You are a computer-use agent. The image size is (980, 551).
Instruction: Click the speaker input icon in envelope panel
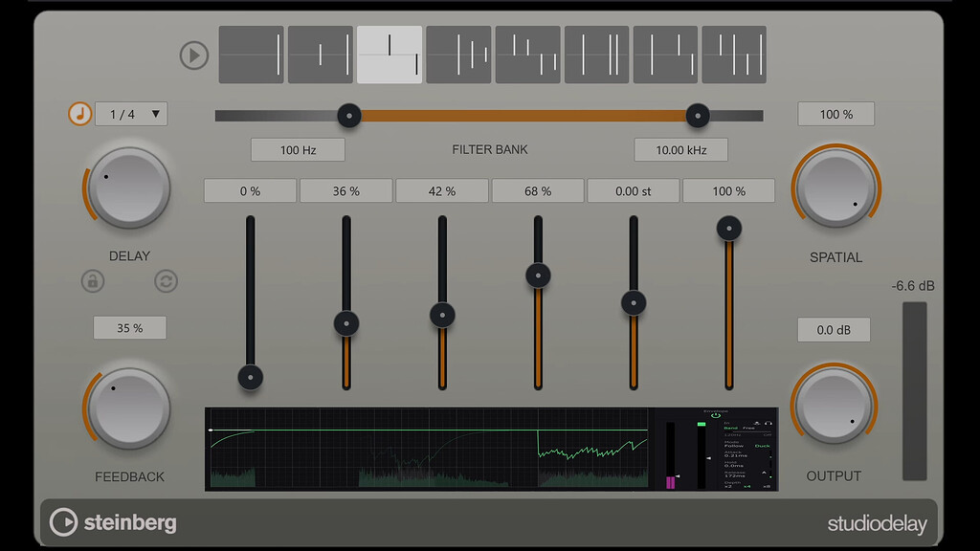(758, 423)
